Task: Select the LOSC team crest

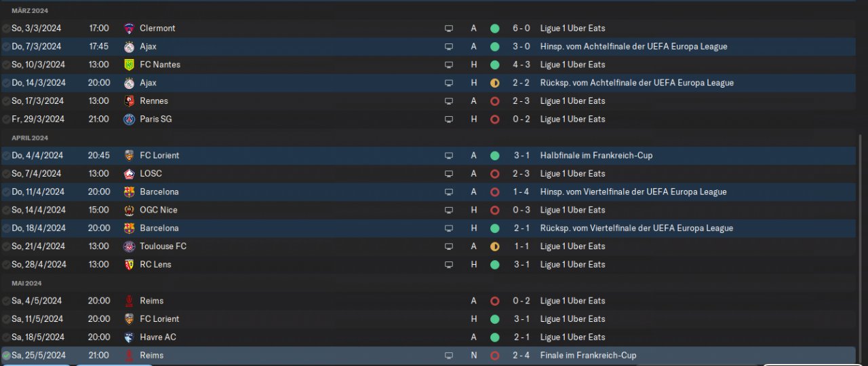Action: [130, 174]
